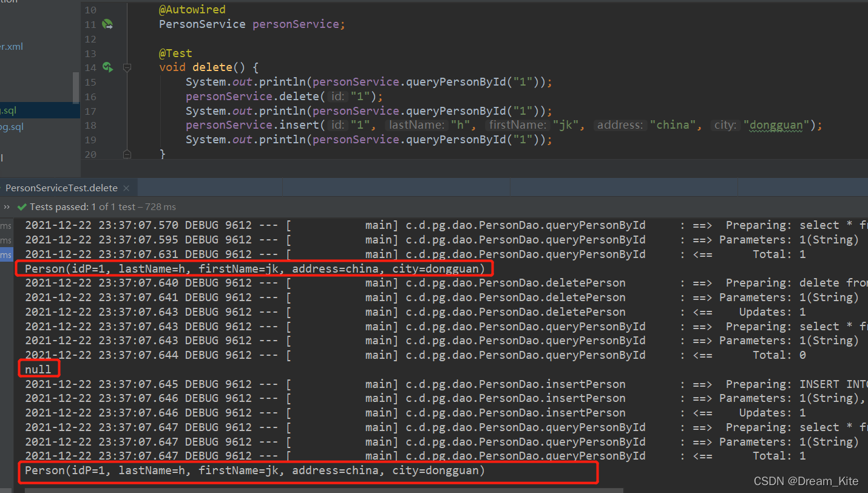Click the project panel vertical scrollbar thumb
The height and width of the screenshot is (493, 868).
pyautogui.click(x=76, y=87)
